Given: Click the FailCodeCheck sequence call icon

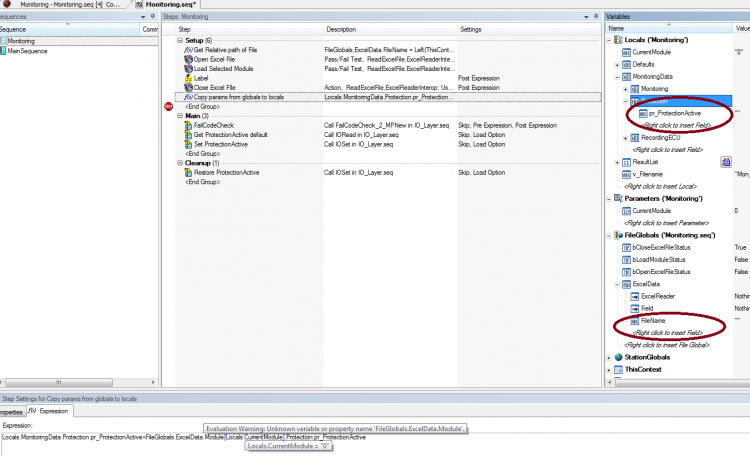Looking at the screenshot, I should [x=188, y=125].
